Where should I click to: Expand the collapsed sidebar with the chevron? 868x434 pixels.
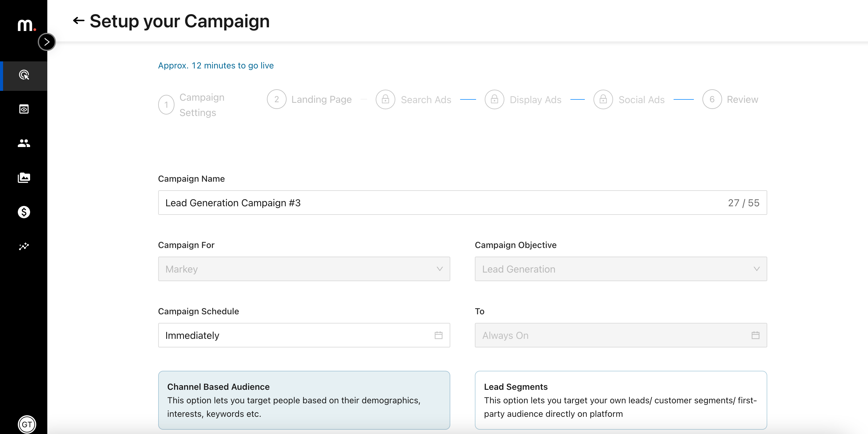(47, 42)
